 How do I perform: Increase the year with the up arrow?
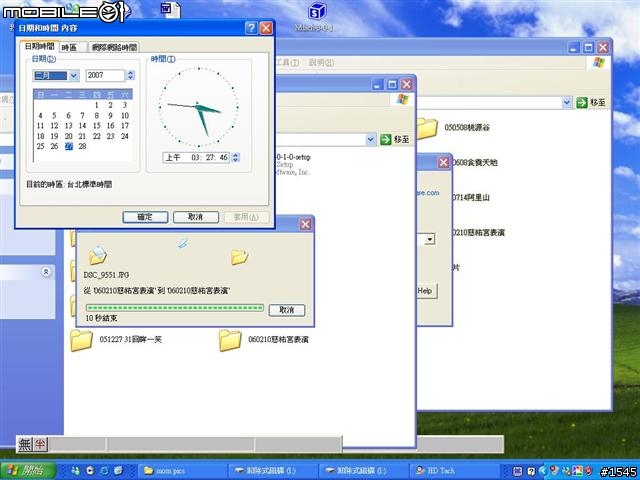[x=131, y=73]
